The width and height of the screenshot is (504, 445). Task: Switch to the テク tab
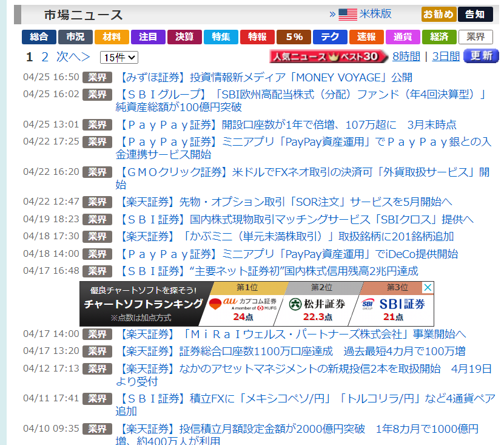pyautogui.click(x=330, y=37)
